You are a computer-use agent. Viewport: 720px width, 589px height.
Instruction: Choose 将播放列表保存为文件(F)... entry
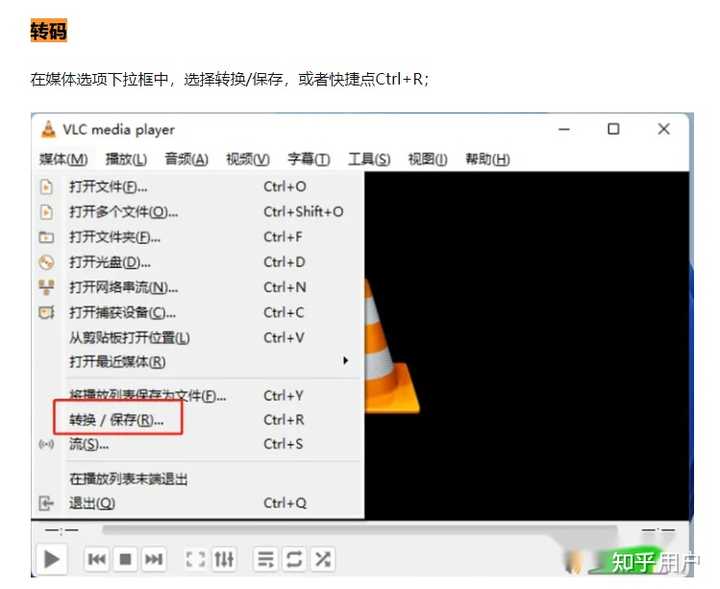200,395
